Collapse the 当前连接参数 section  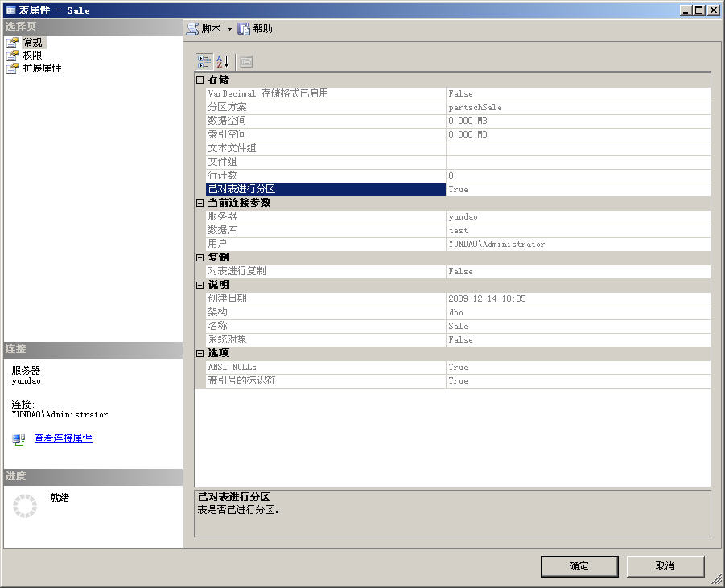200,203
